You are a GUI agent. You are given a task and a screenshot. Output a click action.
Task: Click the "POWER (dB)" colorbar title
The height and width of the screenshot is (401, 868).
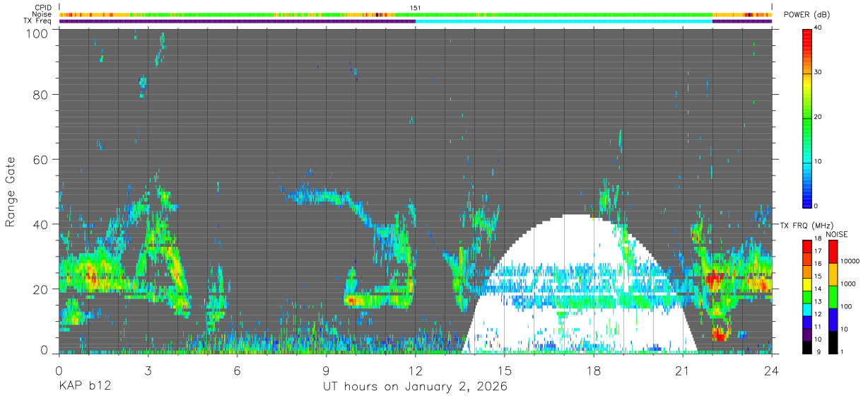(x=808, y=14)
